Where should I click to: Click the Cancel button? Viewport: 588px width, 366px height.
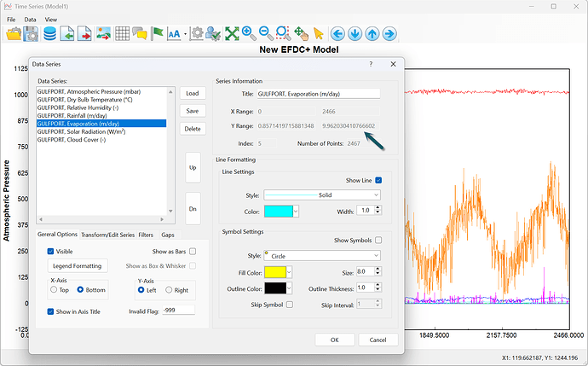point(378,340)
